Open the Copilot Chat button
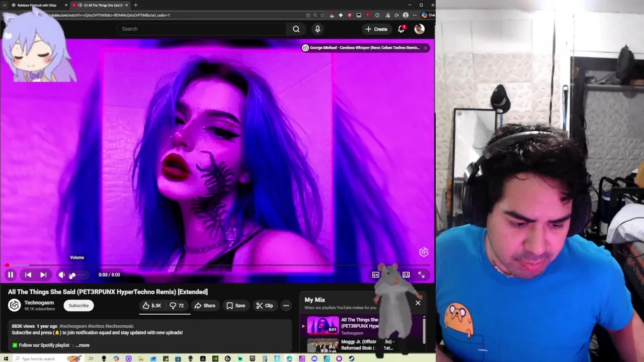Screen dimensions: 644x362 point(428,15)
